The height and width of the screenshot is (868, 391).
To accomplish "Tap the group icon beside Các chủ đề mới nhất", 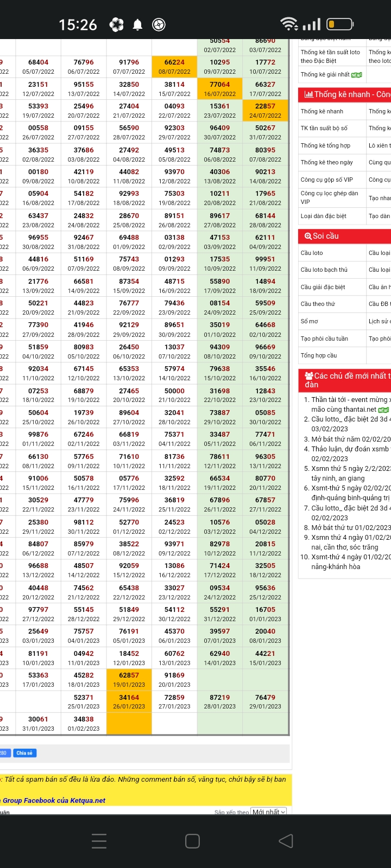I will point(308,375).
